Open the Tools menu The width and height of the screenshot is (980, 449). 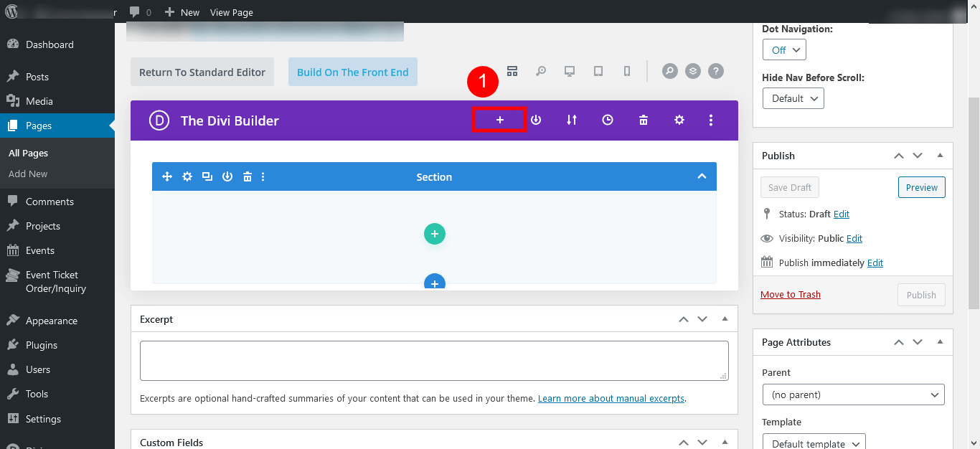[57, 394]
